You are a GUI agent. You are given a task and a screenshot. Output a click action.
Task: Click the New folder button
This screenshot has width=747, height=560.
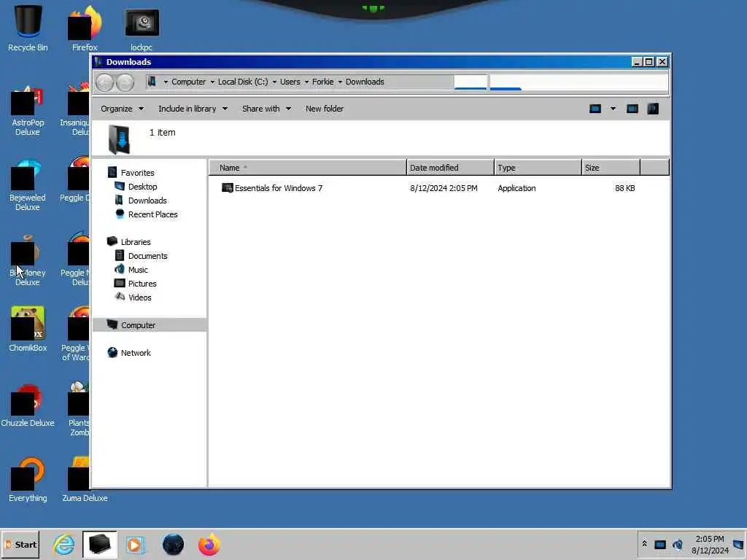[325, 109]
